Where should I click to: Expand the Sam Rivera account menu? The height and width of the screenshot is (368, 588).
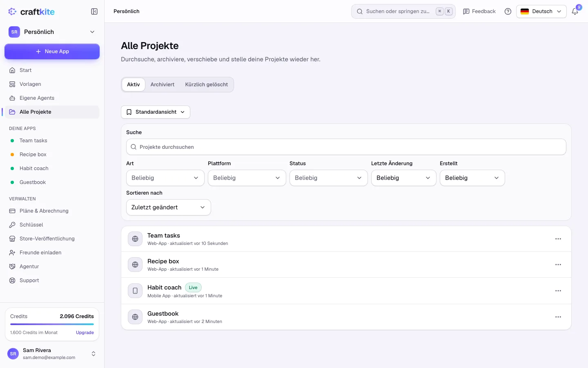(52, 354)
